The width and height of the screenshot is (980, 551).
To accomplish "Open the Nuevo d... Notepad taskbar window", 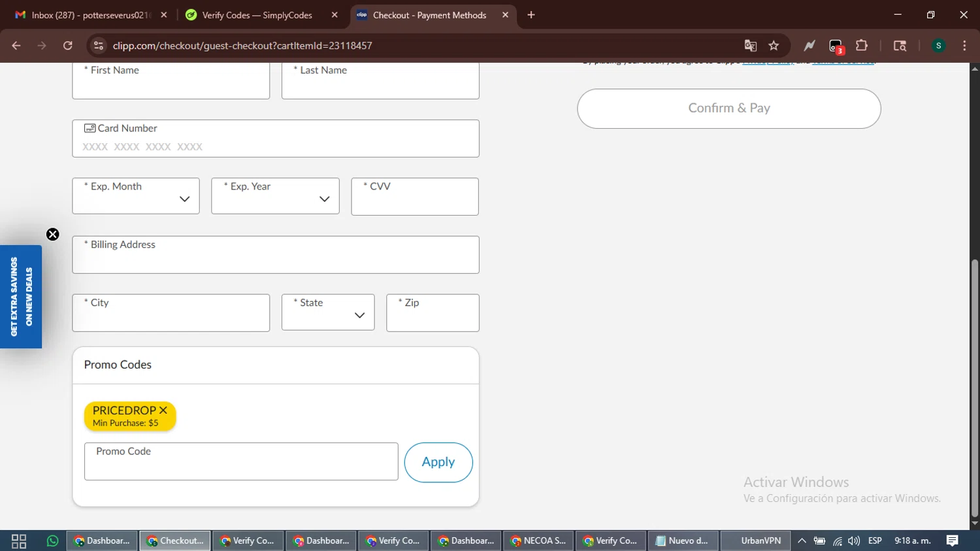I will 683,541.
